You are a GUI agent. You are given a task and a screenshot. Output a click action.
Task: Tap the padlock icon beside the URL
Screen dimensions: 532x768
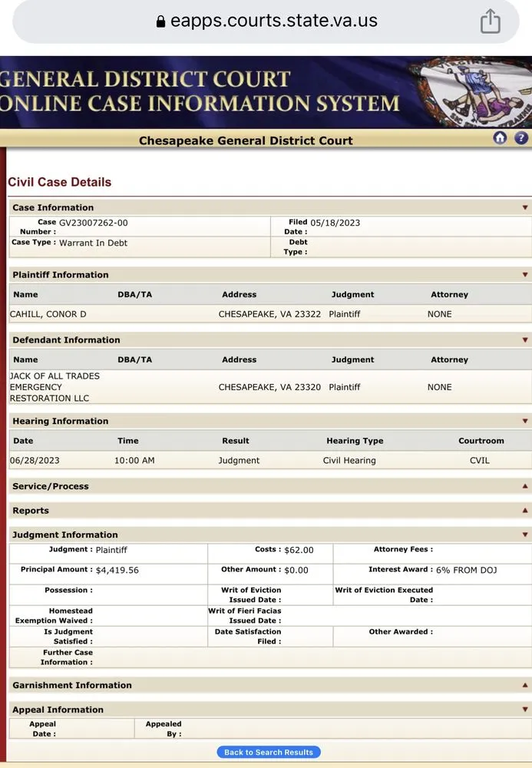(160, 22)
